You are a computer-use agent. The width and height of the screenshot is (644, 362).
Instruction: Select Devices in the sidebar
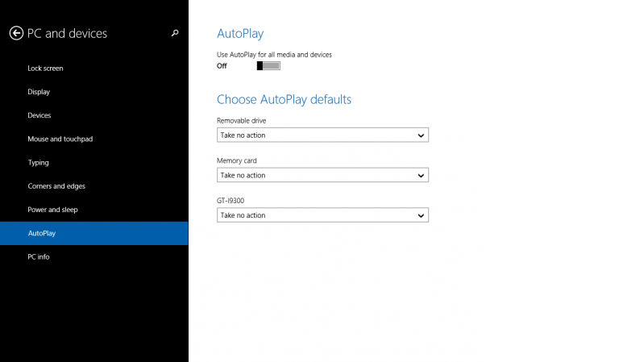(x=39, y=115)
